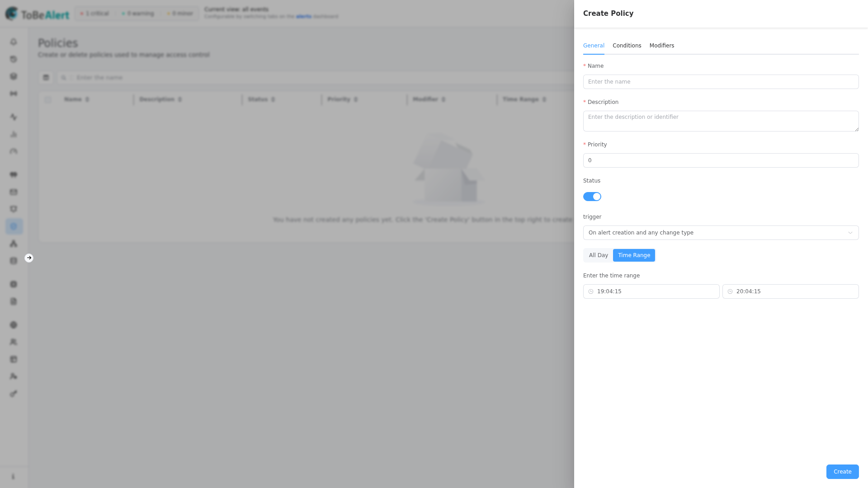Click the icon button left of search

pyautogui.click(x=46, y=78)
